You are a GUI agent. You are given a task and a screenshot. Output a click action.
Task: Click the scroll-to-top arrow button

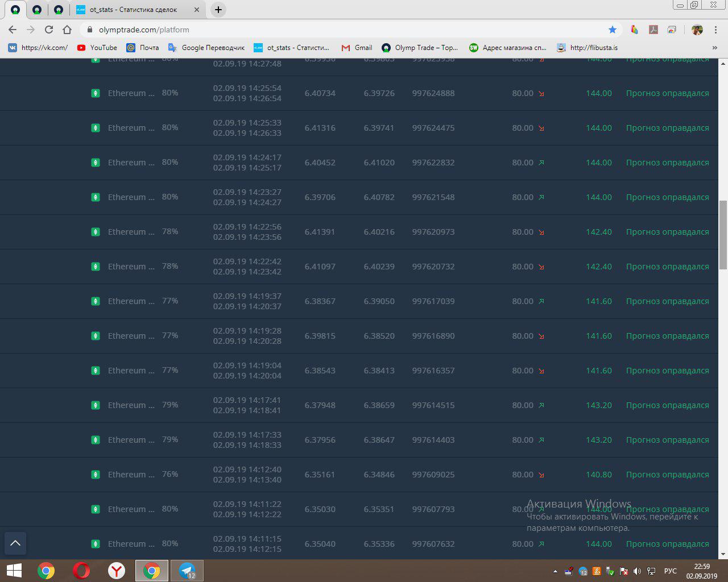pos(15,543)
